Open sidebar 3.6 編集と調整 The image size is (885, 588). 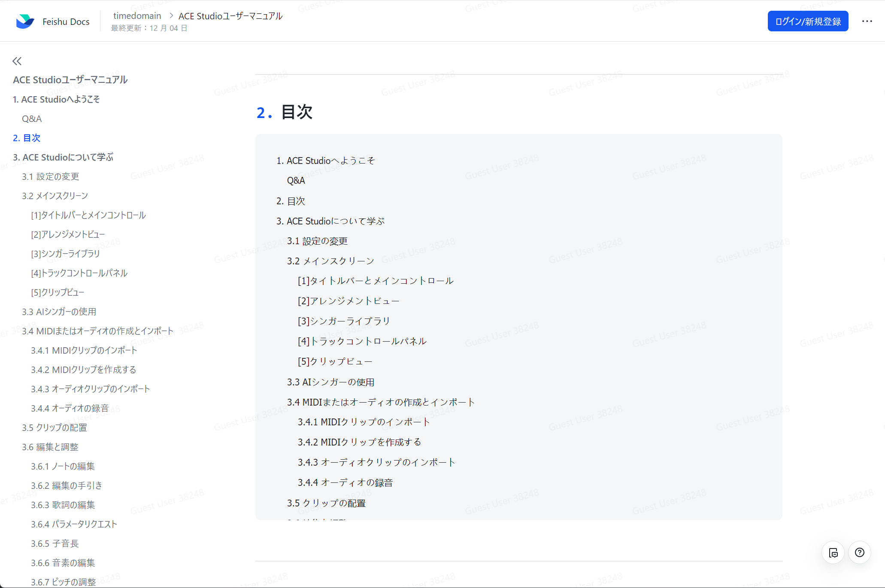tap(50, 447)
